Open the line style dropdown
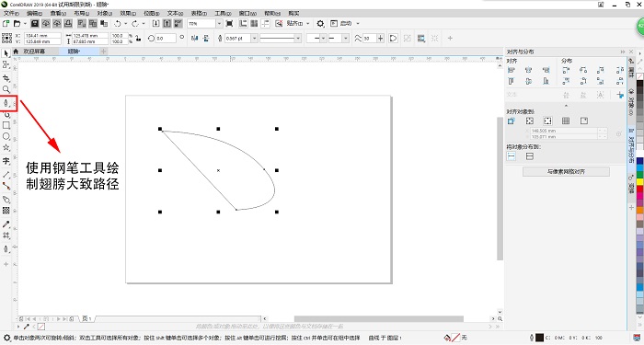The image size is (644, 345). (x=298, y=39)
